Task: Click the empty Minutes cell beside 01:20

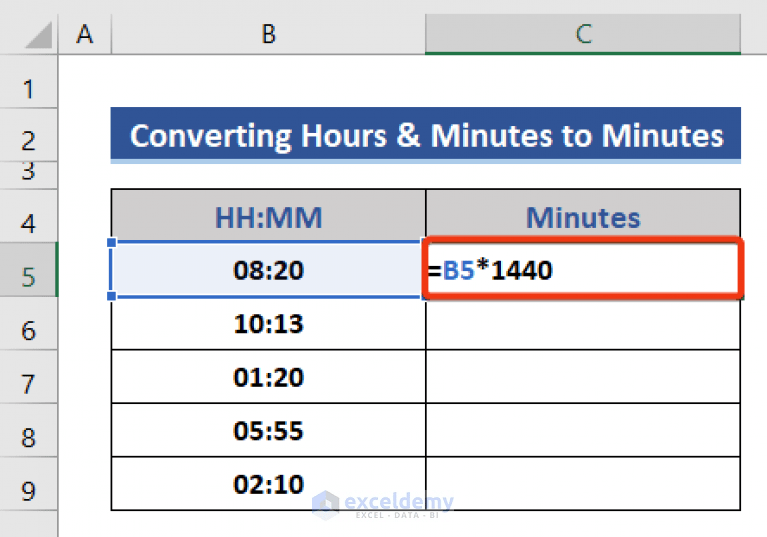Action: point(583,377)
